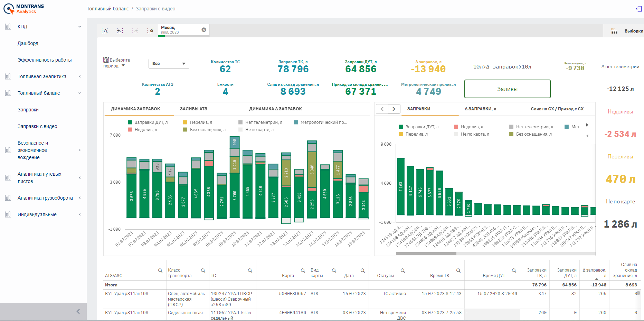Viewport: 644px width, 321px height.
Task: Open the Все dropdown
Action: click(x=169, y=64)
